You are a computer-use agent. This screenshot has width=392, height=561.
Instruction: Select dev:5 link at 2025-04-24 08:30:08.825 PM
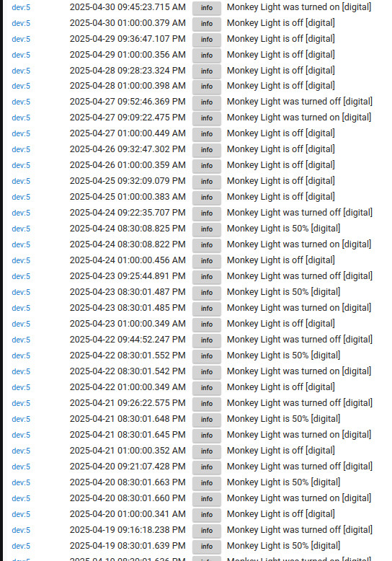coord(21,229)
